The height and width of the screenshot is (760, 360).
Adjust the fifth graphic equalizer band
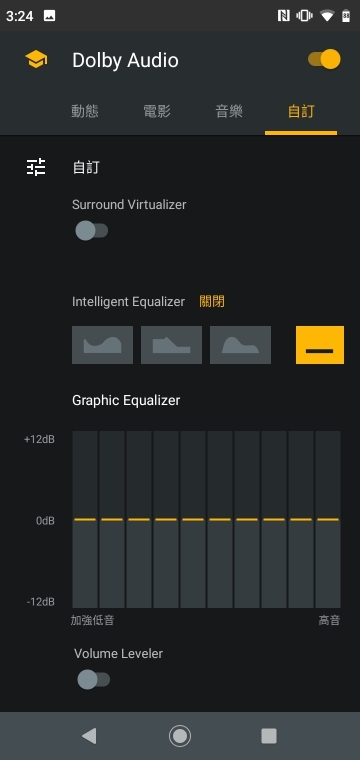(x=193, y=519)
